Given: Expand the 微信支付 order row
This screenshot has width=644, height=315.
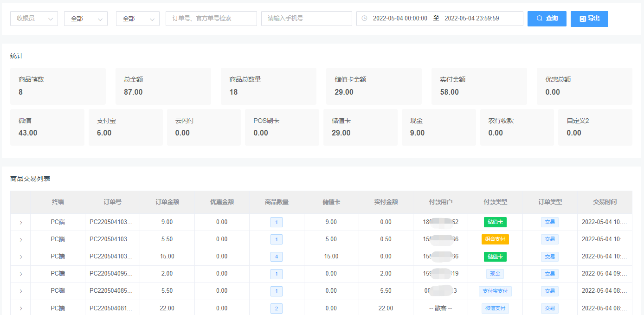Looking at the screenshot, I should (x=20, y=308).
